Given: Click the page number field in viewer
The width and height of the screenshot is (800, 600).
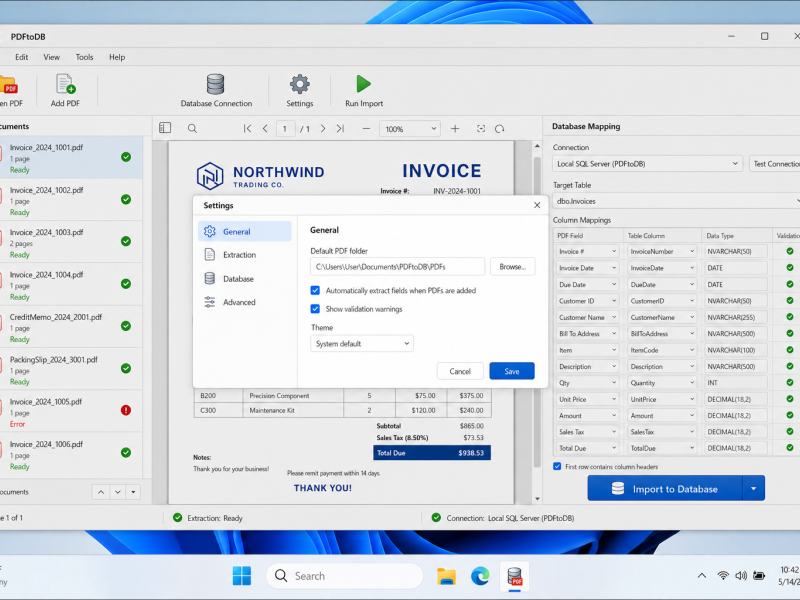Looking at the screenshot, I should point(285,129).
